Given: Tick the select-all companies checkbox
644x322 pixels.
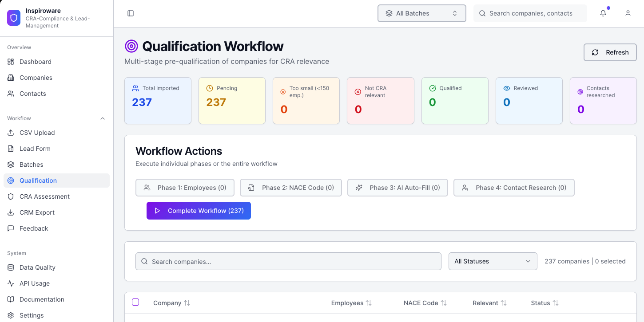Looking at the screenshot, I should pyautogui.click(x=135, y=302).
